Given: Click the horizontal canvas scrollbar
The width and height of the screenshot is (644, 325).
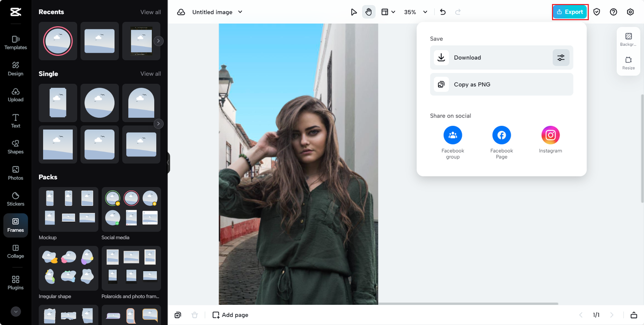Looking at the screenshot, I should 468,303.
